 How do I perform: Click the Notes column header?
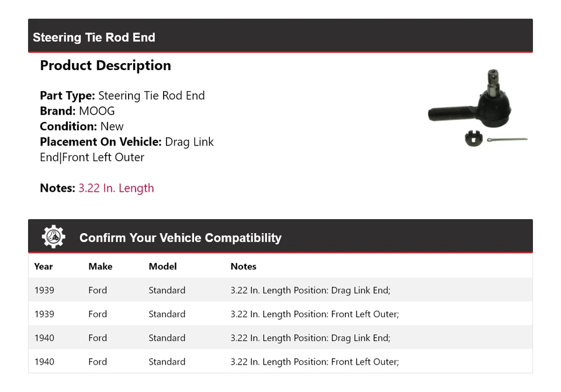pyautogui.click(x=243, y=266)
